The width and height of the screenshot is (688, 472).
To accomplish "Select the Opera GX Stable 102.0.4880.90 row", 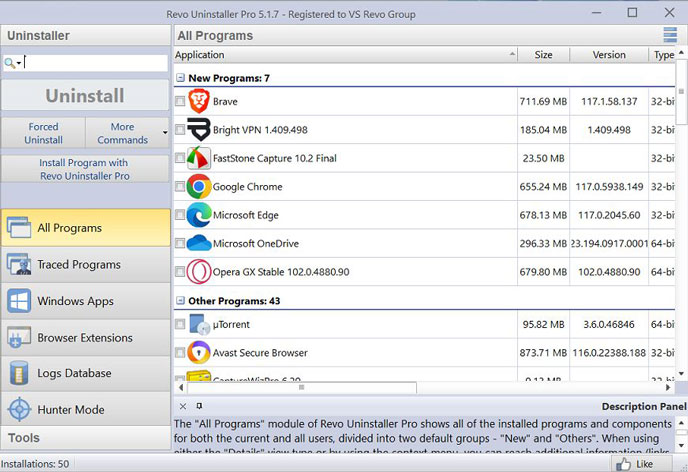I will (424, 272).
